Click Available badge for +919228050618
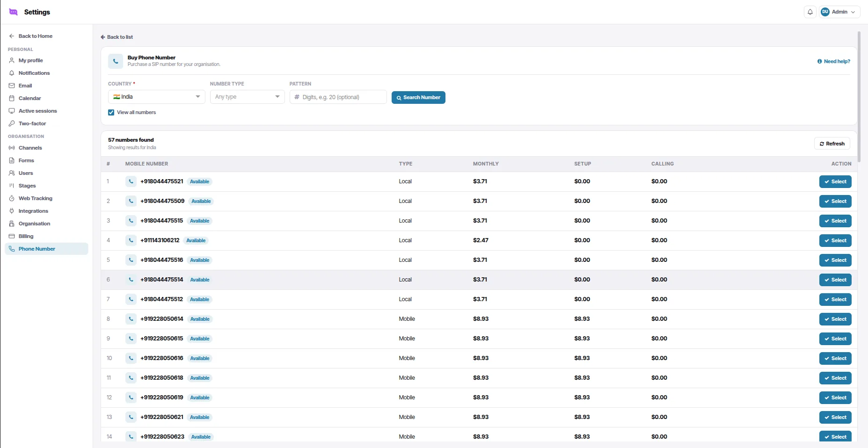Viewport: 868px width, 448px height. 200,378
